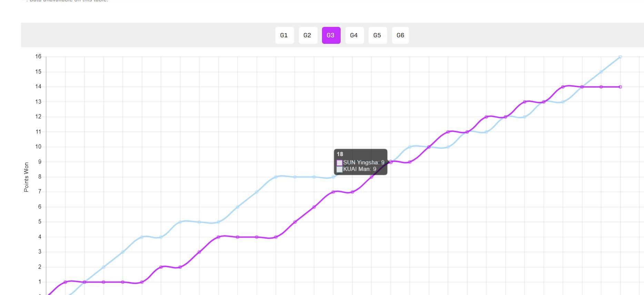Click the final light-blue data point at 16
This screenshot has height=295, width=644.
click(620, 57)
